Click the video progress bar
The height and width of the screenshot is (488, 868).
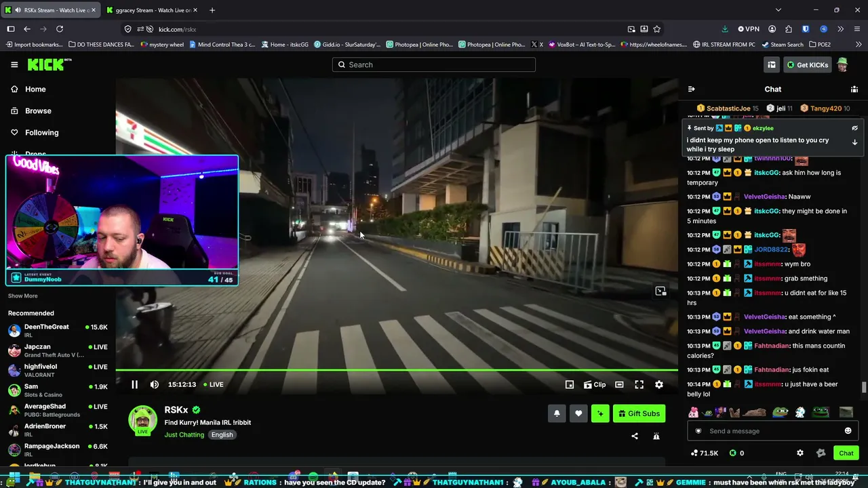point(397,370)
